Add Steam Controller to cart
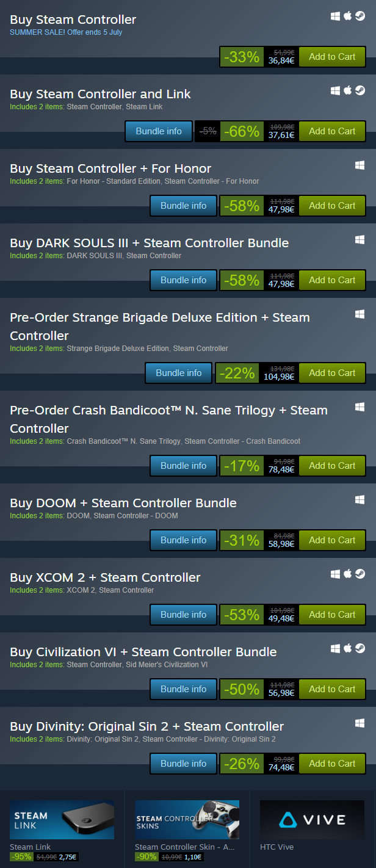This screenshot has width=376, height=868. click(332, 57)
